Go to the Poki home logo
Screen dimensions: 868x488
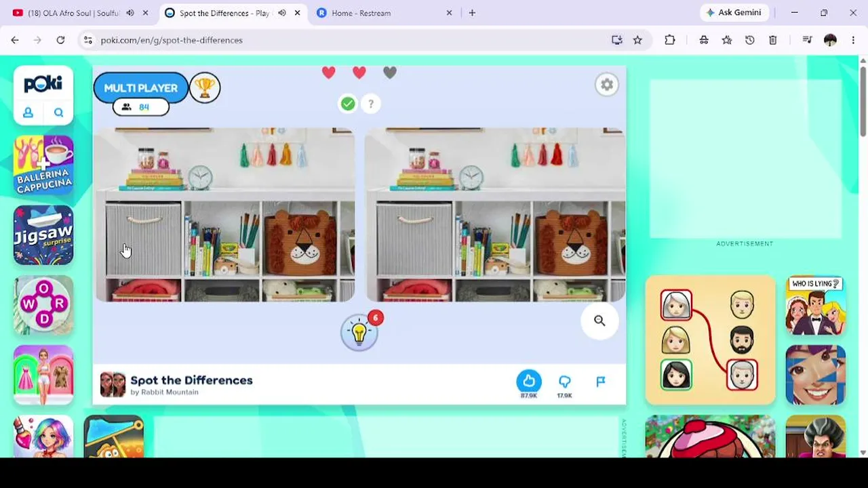tap(43, 83)
